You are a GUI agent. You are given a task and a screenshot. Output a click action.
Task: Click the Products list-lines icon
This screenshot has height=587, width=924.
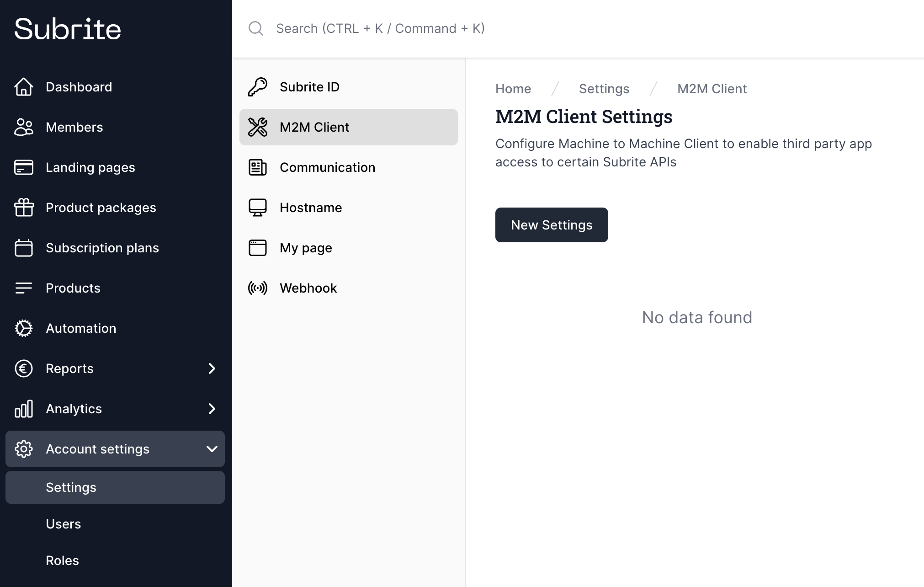(x=24, y=288)
